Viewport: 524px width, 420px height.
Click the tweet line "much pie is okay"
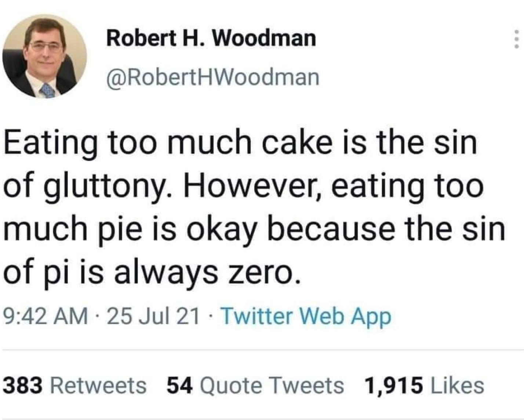pyautogui.click(x=254, y=229)
